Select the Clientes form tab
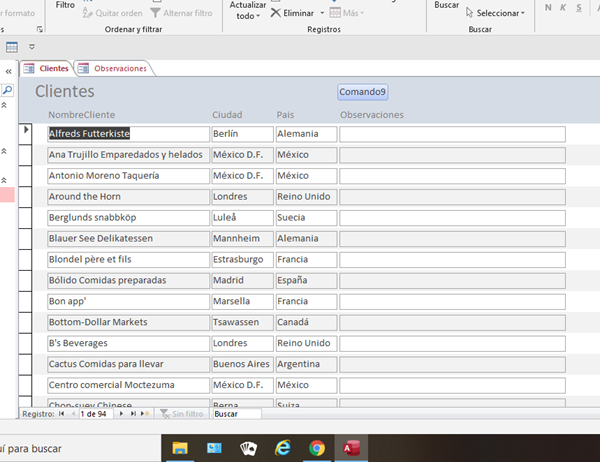This screenshot has height=462, width=600. [x=46, y=68]
